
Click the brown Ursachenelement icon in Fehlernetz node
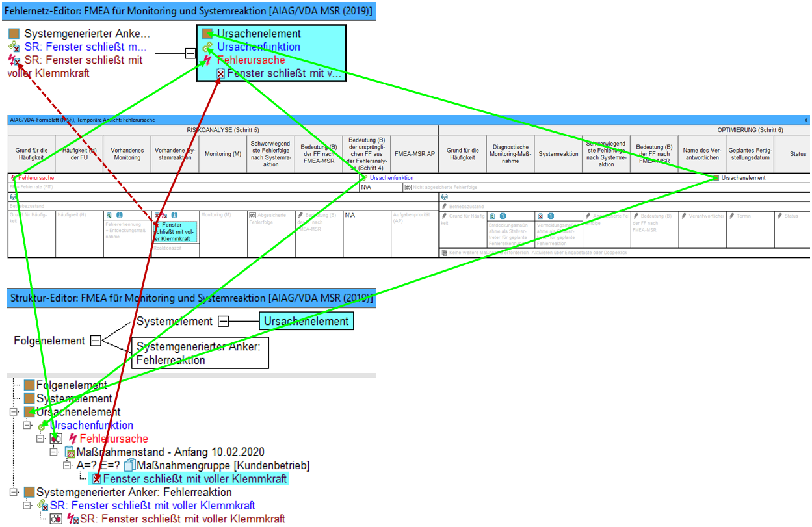pos(207,34)
